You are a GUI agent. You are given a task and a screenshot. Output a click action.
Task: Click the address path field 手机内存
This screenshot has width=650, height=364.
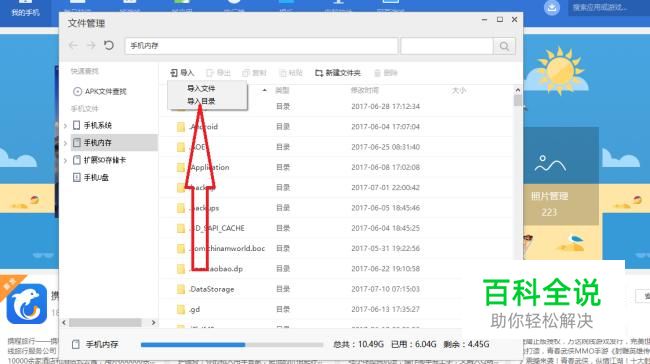[261, 46]
